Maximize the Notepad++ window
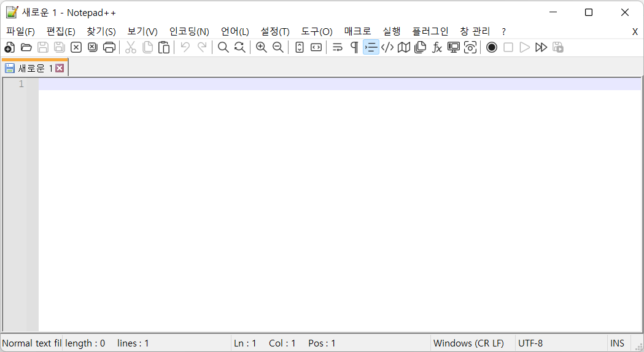Viewport: 644px width, 352px height. (x=589, y=12)
